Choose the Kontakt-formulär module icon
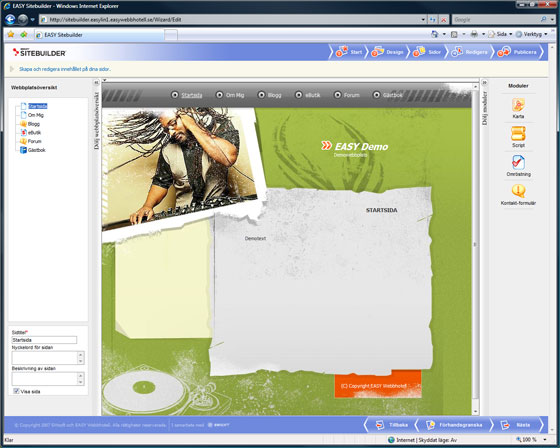Viewport: 560px width, 448px height. 518,191
